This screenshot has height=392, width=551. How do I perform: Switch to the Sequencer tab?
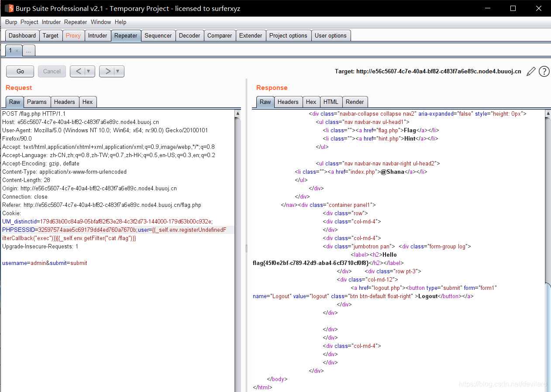click(x=158, y=36)
